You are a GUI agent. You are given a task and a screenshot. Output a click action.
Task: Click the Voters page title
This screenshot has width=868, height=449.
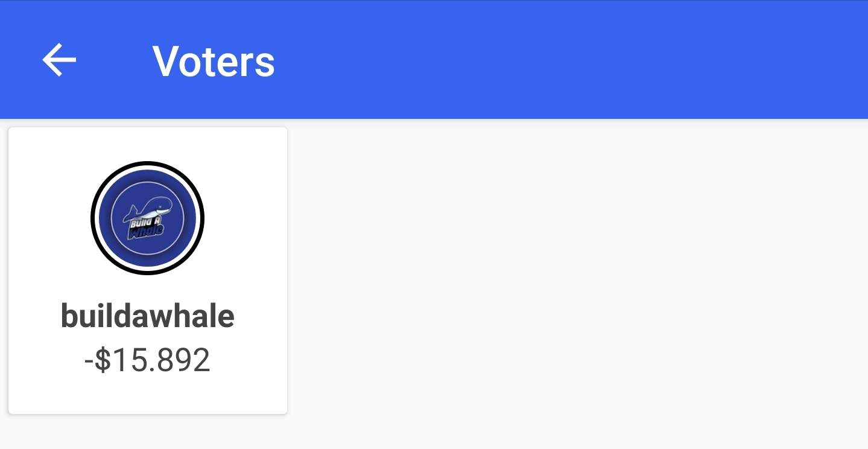click(214, 61)
